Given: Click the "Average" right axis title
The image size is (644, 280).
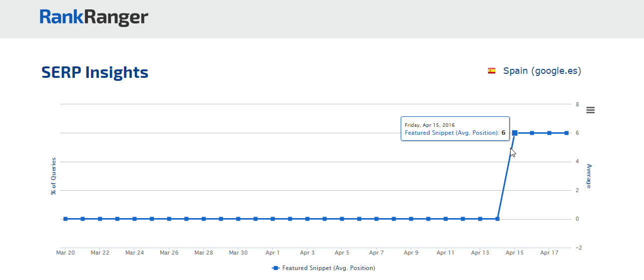Looking at the screenshot, I should tap(589, 176).
